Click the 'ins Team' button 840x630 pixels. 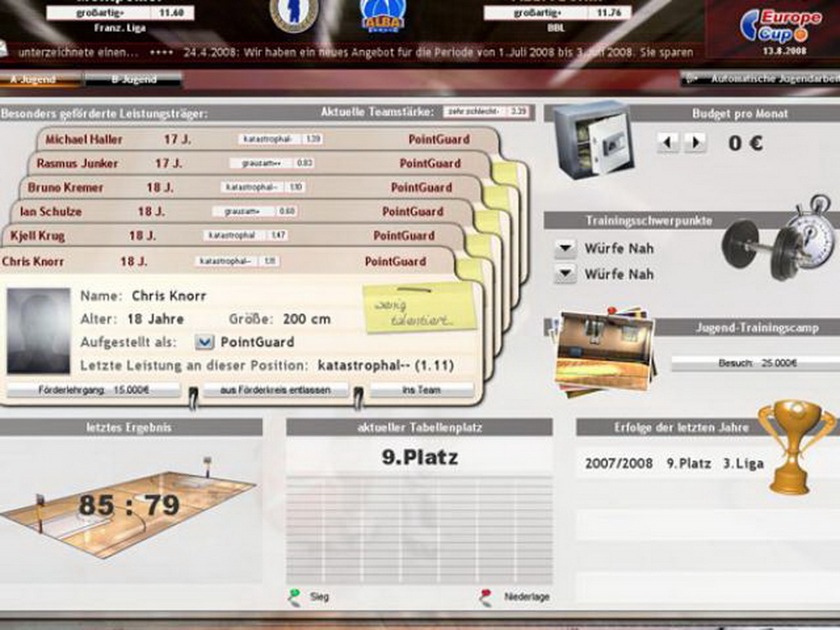422,390
